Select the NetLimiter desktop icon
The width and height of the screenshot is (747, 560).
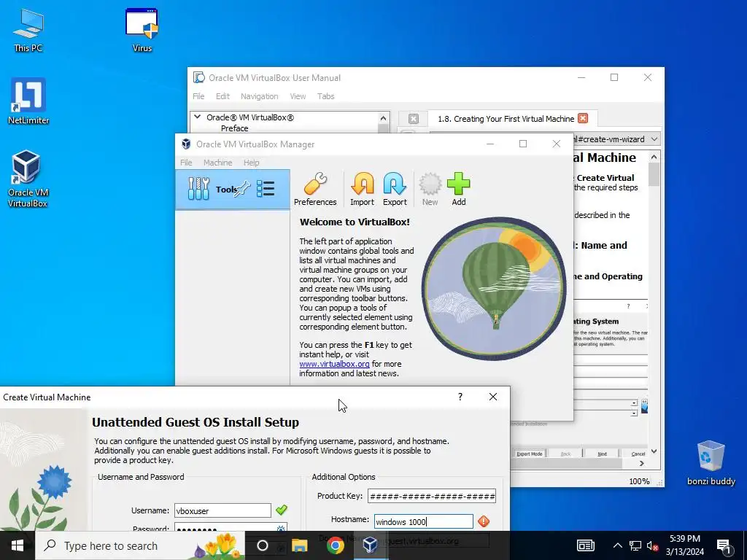coord(28,101)
